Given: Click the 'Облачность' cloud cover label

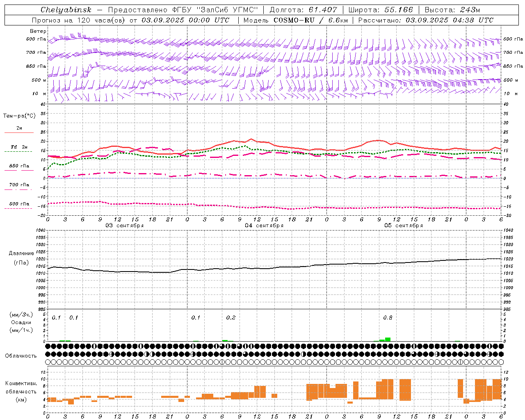Looking at the screenshot, I should click(21, 356).
